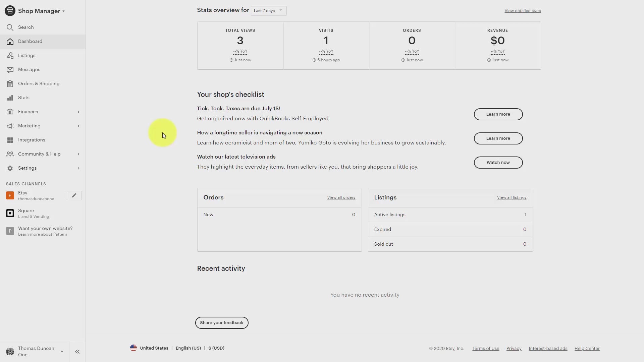Expand the Marketing submenu arrow
Viewport: 644px width, 362px height.
(78, 126)
